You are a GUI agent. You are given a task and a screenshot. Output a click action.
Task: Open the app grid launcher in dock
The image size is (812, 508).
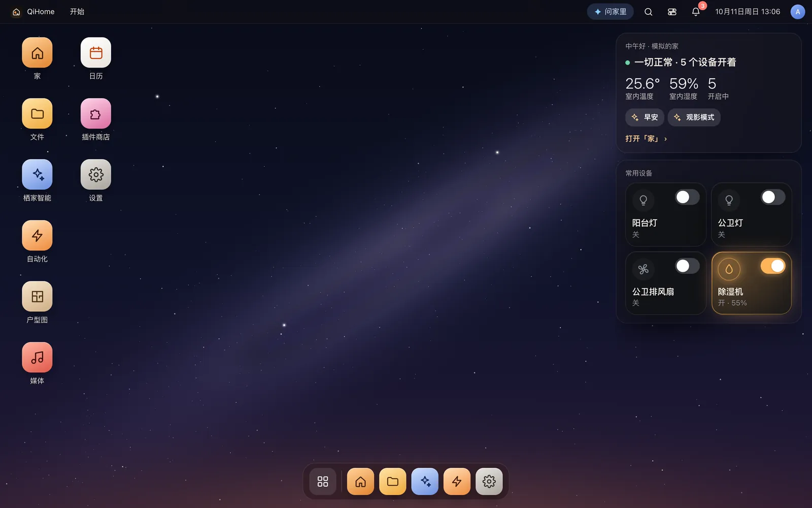(323, 482)
